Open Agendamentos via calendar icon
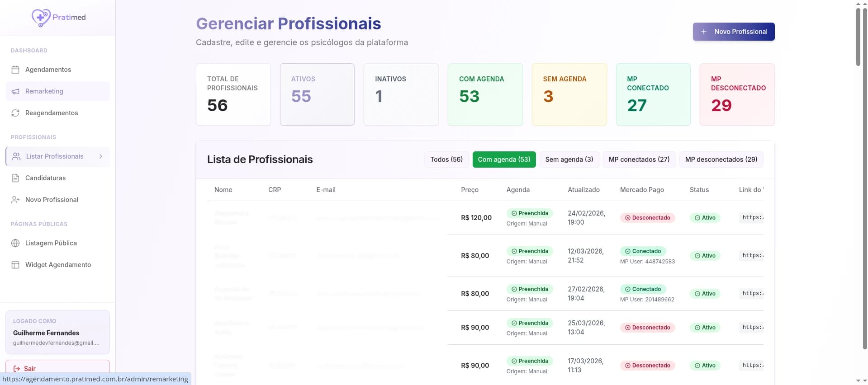The image size is (868, 385). click(x=15, y=70)
